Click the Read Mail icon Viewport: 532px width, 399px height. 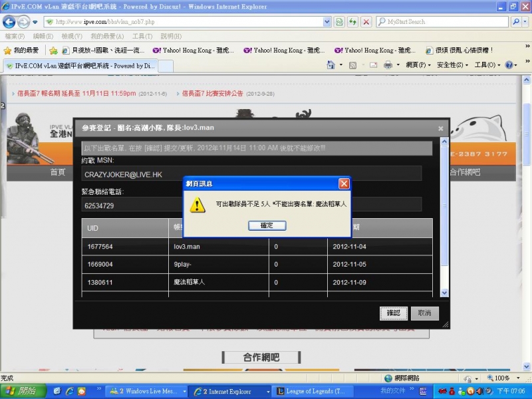pyautogui.click(x=374, y=65)
